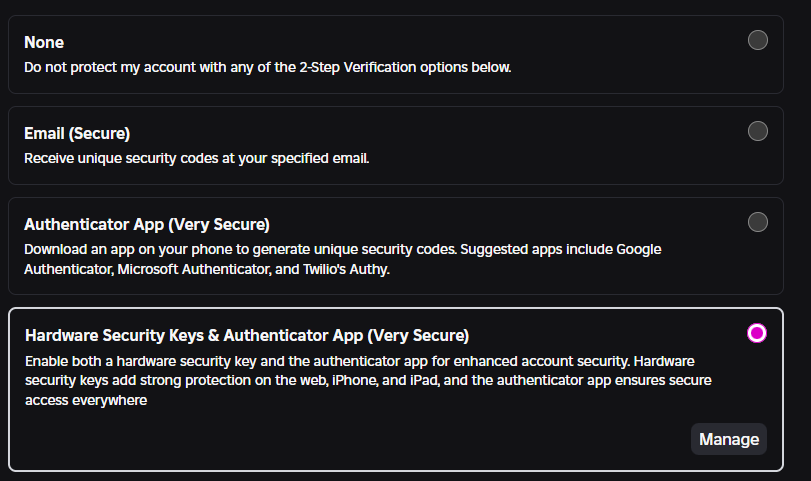Screen dimensions: 811x481
Task: Click the "Google" word in suggested apps
Action: 638,249
